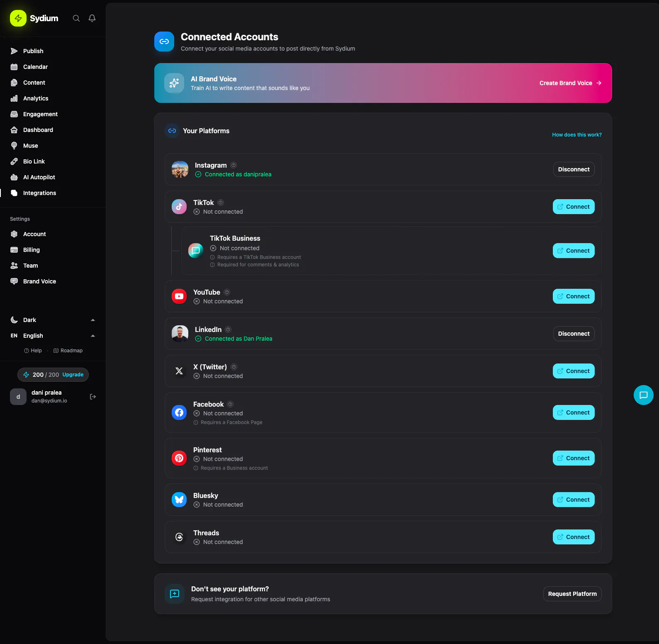Screen dimensions: 659x644
Task: Expand the English language selector
Action: tap(53, 336)
